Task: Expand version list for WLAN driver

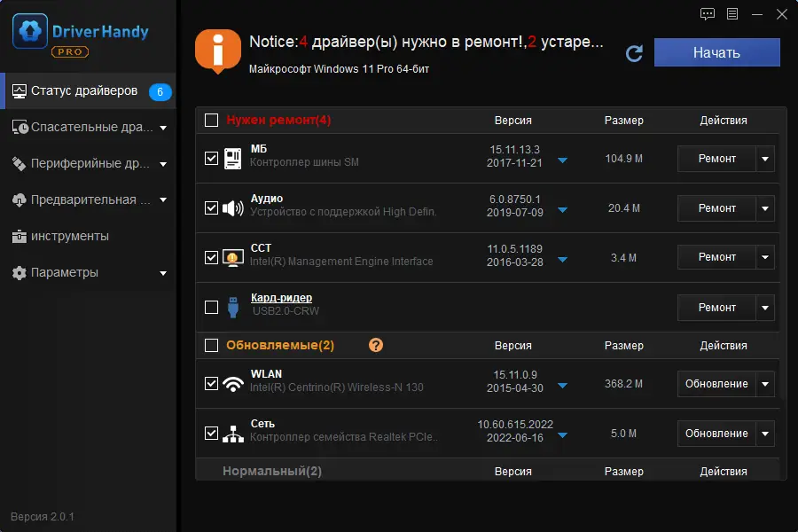Action: (x=562, y=386)
